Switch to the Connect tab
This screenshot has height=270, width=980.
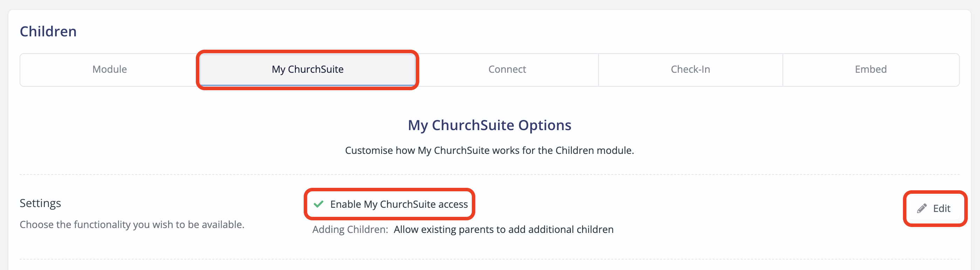click(x=507, y=70)
